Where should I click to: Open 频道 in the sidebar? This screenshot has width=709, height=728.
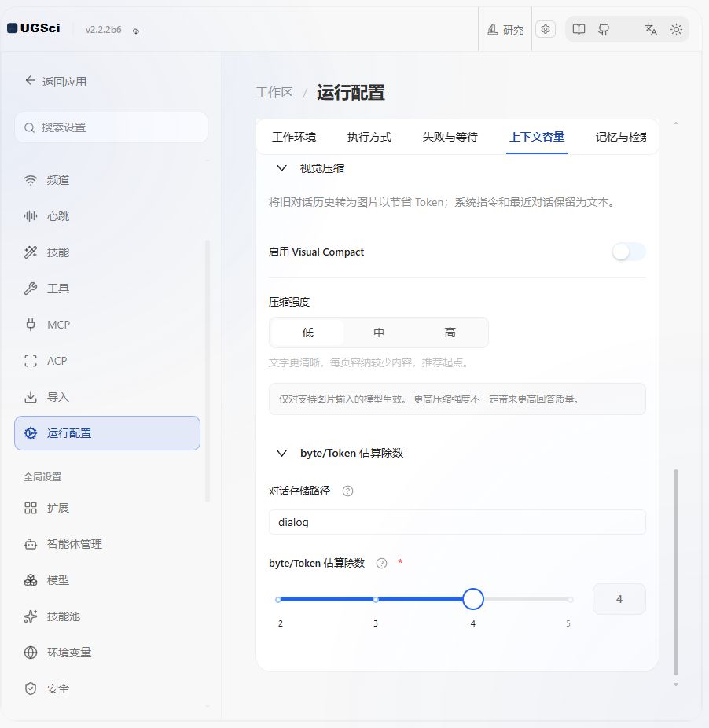click(107, 180)
